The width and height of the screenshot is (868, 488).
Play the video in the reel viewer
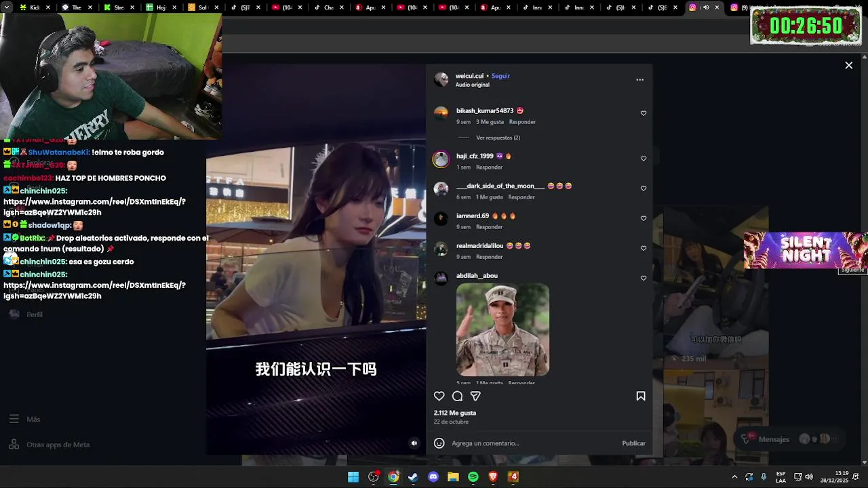tap(316, 260)
